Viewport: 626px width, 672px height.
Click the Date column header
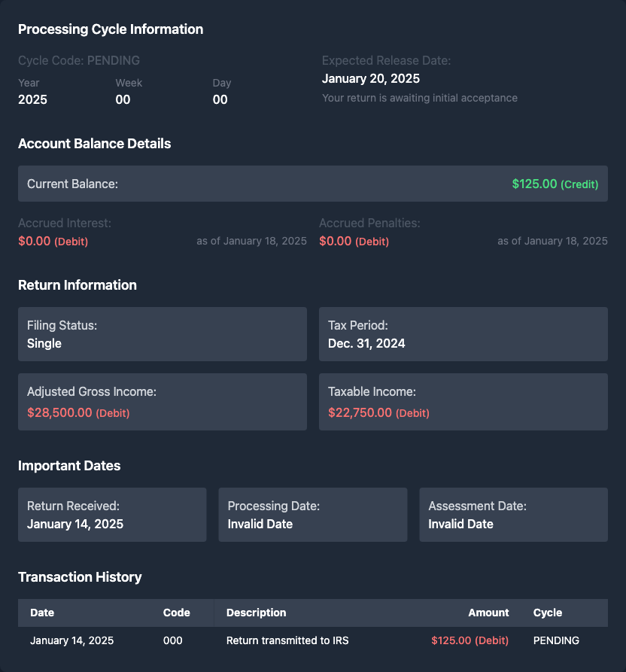[x=42, y=613]
